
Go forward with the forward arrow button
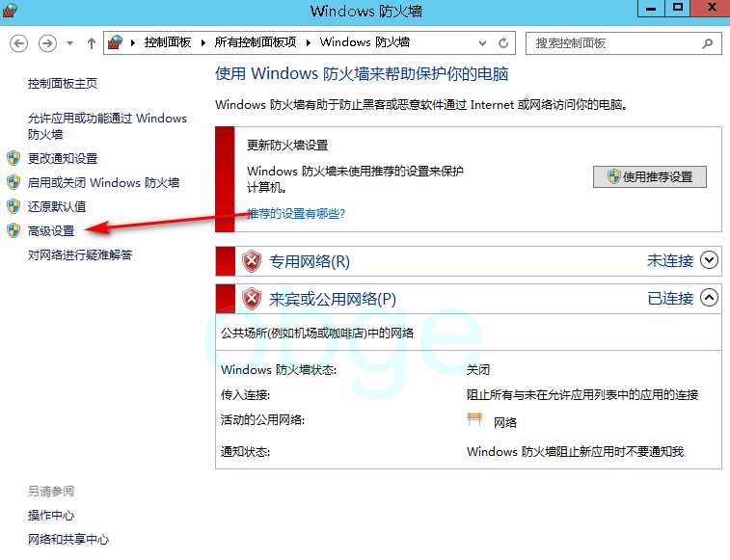point(47,43)
